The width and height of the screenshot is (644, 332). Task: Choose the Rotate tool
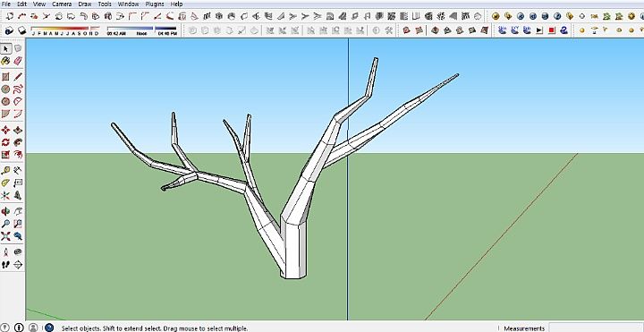click(x=5, y=142)
